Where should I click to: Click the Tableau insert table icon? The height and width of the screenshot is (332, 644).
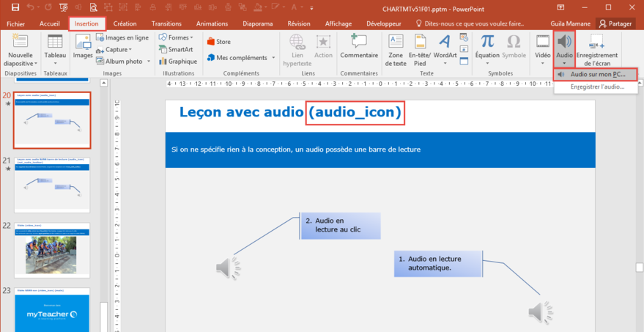click(x=54, y=45)
